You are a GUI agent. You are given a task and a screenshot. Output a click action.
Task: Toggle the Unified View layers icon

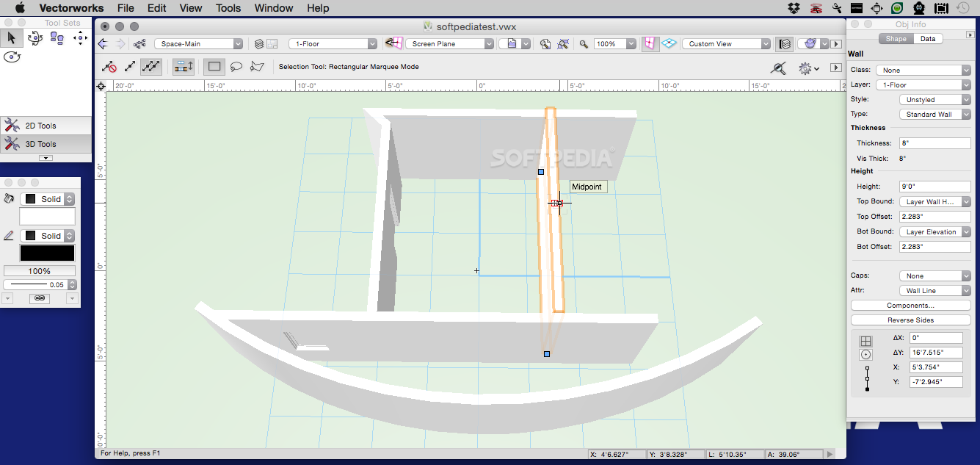784,43
